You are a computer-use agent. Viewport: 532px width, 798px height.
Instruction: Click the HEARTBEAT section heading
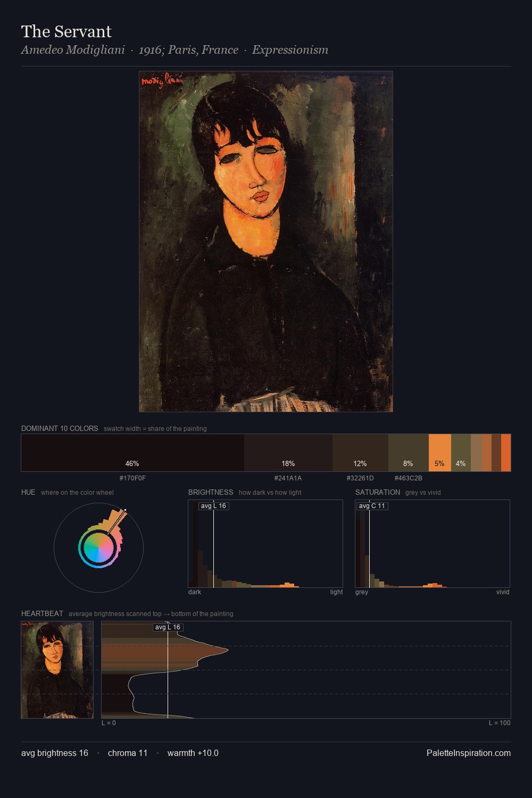point(42,613)
